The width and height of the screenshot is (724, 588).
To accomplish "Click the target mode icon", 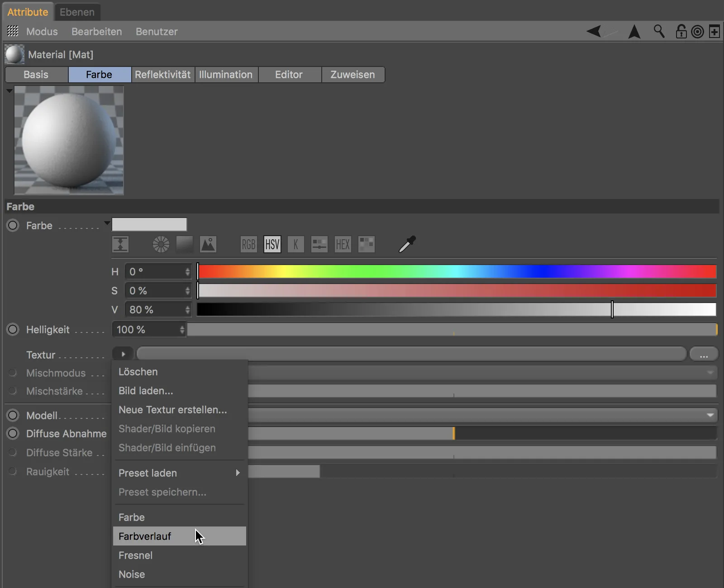I will pyautogui.click(x=698, y=32).
